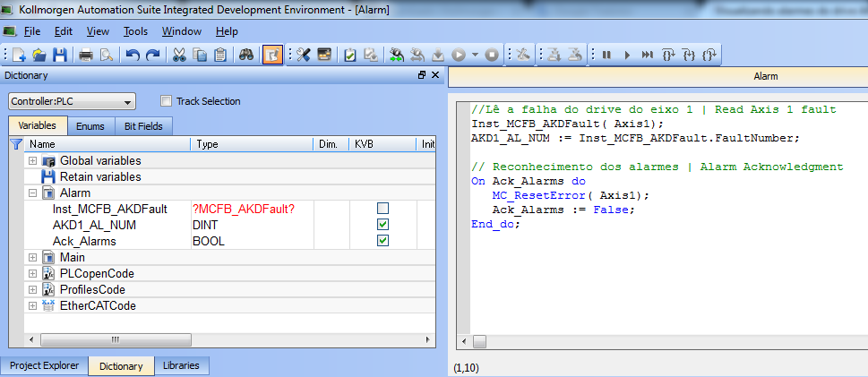Connect to the controller with the green plug icon
This screenshot has width=868, height=377.
coord(396,55)
